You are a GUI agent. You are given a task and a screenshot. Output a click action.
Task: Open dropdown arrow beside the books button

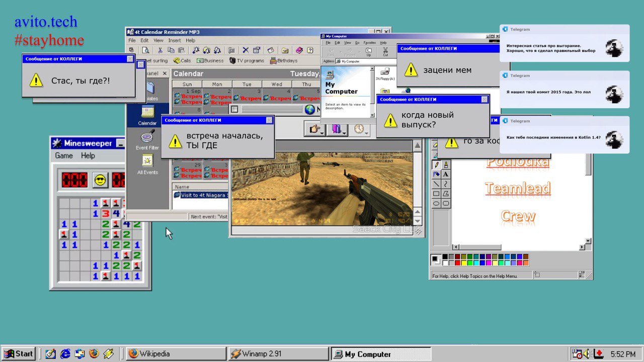345,133
